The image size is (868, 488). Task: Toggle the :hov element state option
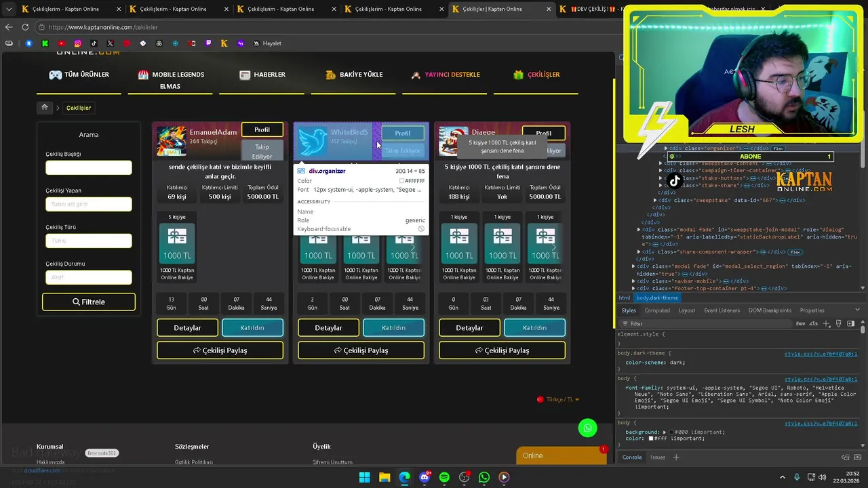pyautogui.click(x=800, y=323)
